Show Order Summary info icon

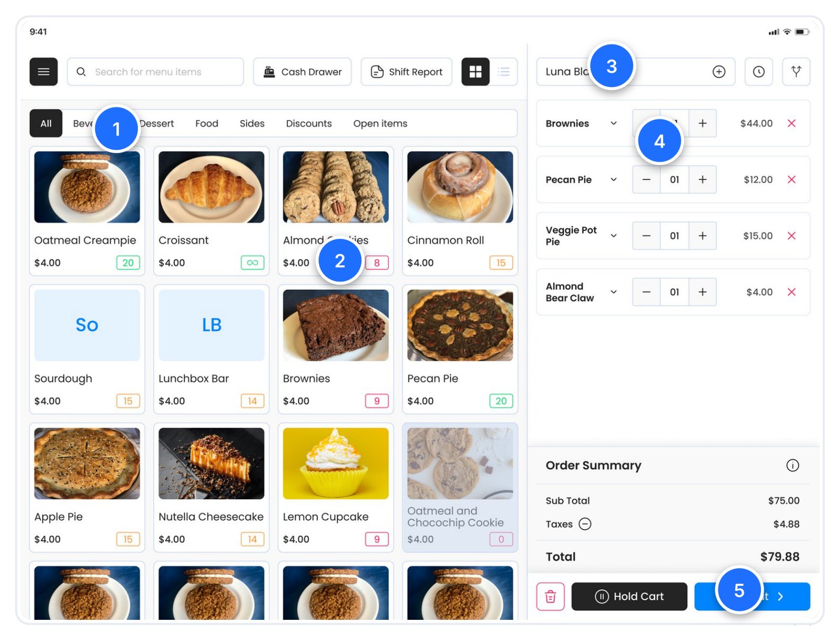[793, 466]
